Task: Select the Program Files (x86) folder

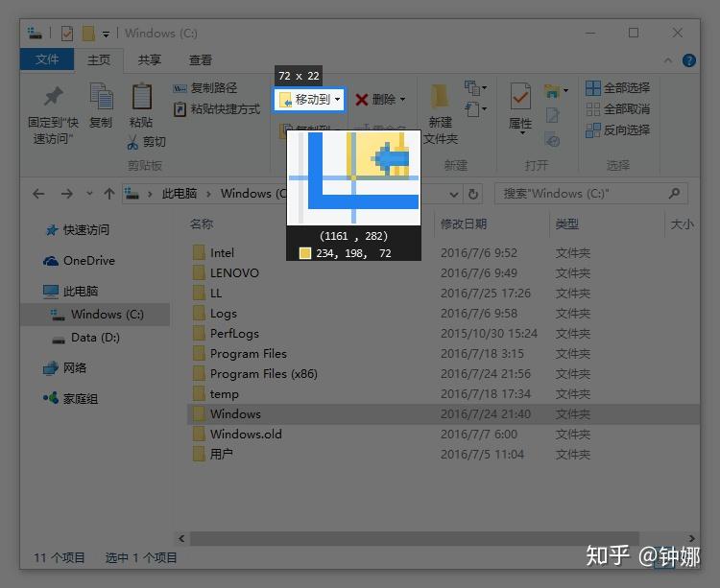Action: (264, 374)
